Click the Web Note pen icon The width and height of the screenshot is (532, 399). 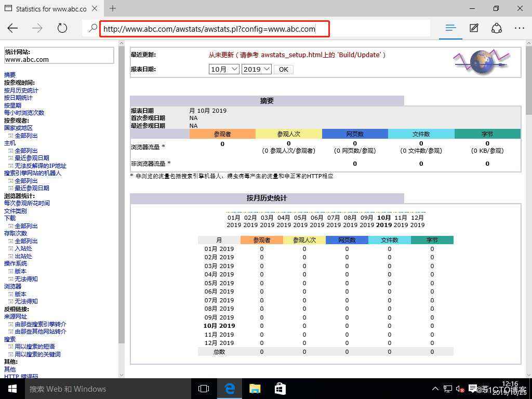[x=474, y=28]
